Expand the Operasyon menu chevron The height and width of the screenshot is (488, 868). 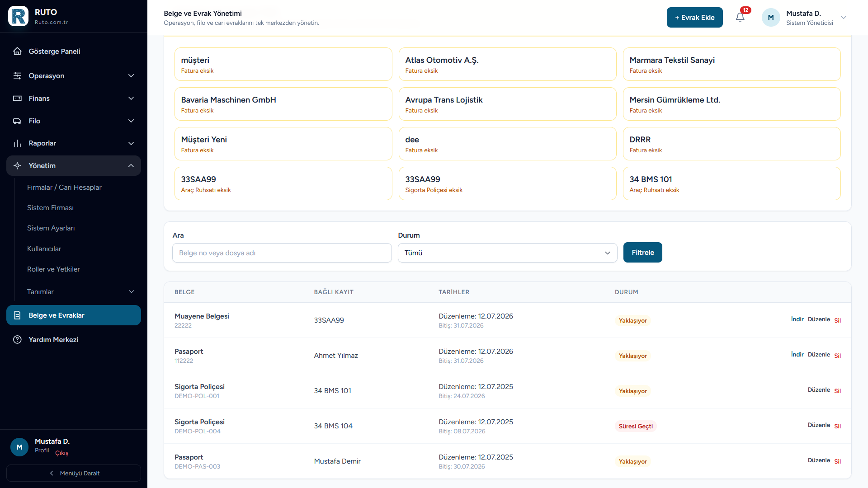click(131, 75)
